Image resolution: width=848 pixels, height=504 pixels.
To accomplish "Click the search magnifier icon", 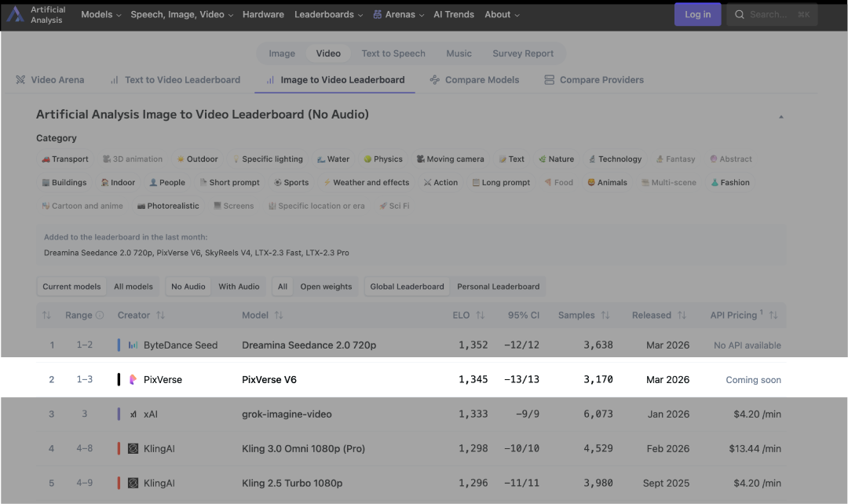I will point(740,15).
